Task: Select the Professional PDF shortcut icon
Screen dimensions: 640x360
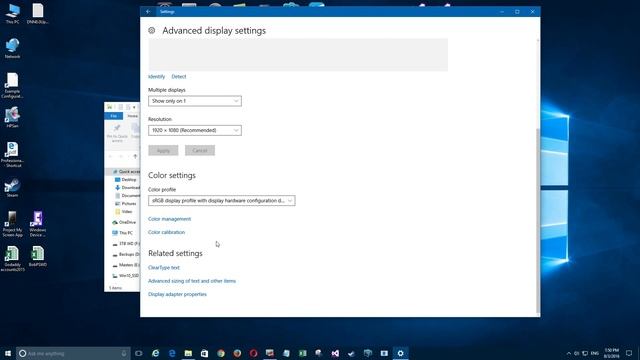Action: (x=12, y=154)
